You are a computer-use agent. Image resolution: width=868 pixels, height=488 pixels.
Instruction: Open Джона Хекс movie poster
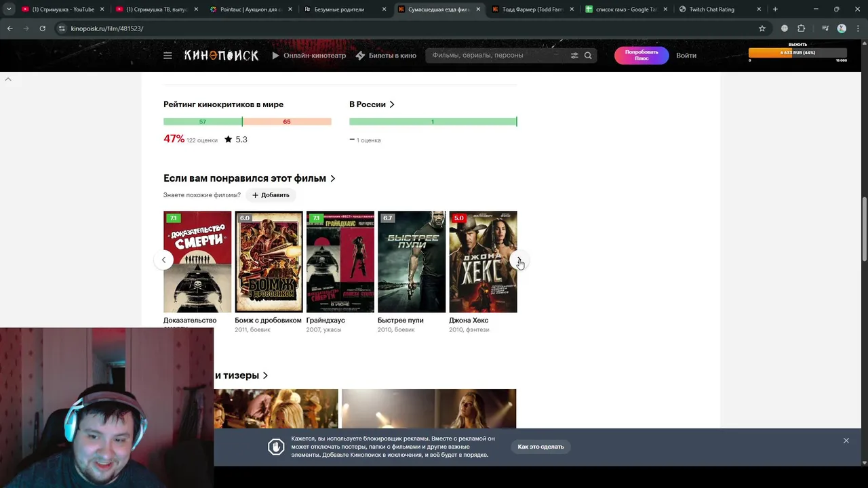tap(483, 262)
